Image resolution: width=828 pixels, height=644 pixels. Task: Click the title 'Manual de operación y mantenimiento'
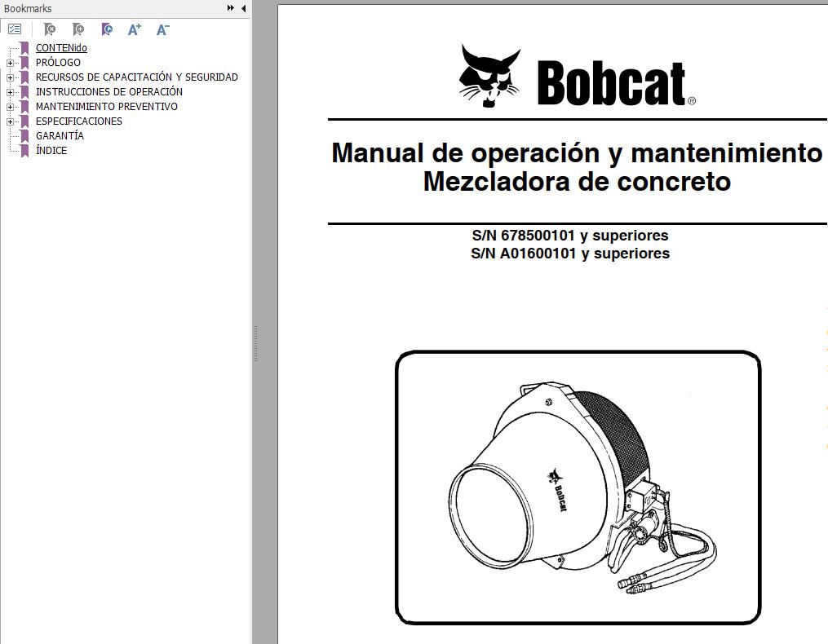coord(577,153)
